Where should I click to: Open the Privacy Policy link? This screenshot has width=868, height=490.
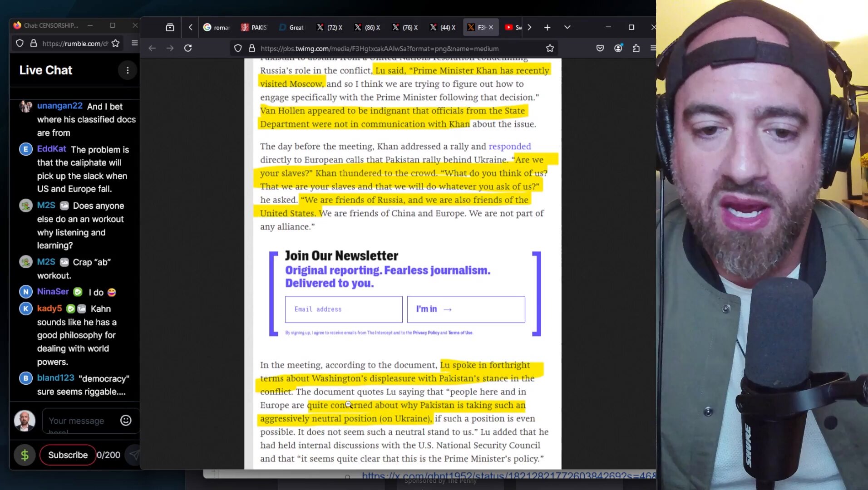[x=426, y=333]
